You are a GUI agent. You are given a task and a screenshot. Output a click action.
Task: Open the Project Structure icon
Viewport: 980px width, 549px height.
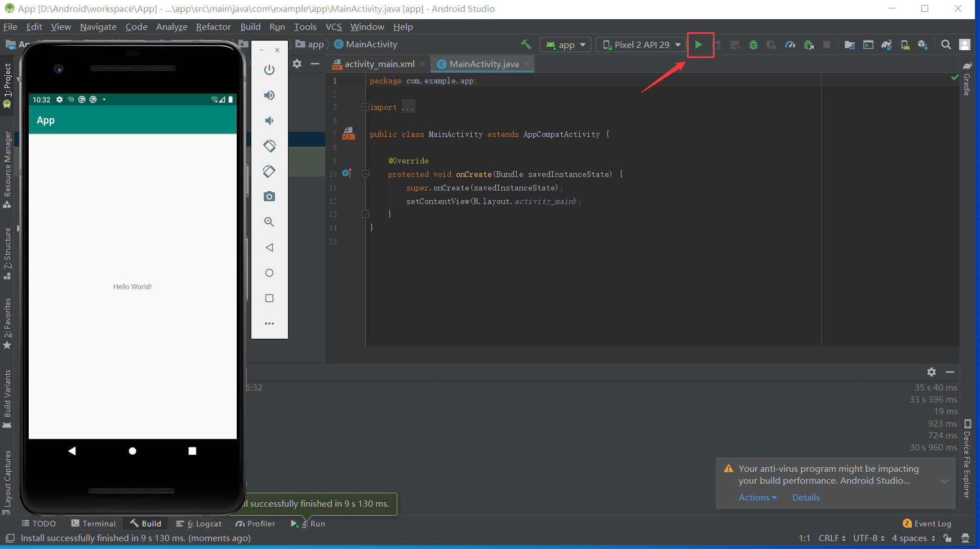coord(850,45)
